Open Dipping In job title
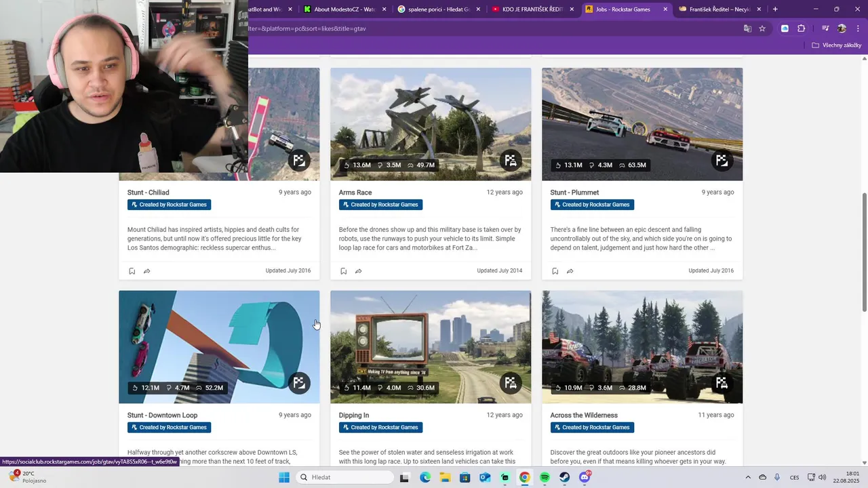This screenshot has width=868, height=488. point(354,415)
